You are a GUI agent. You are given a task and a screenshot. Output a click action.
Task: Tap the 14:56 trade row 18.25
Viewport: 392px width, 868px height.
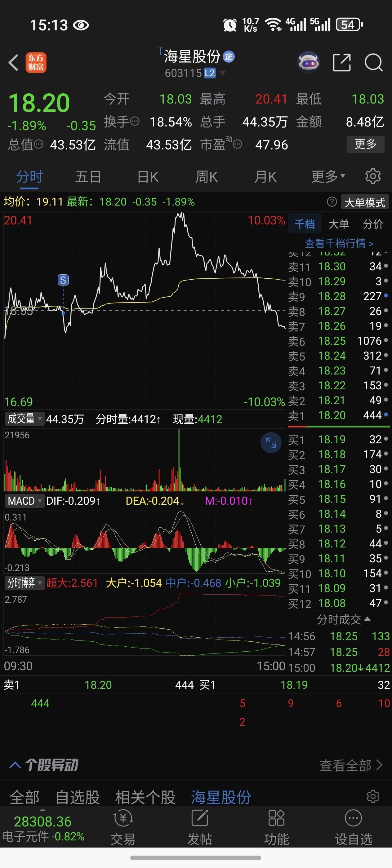point(338,636)
